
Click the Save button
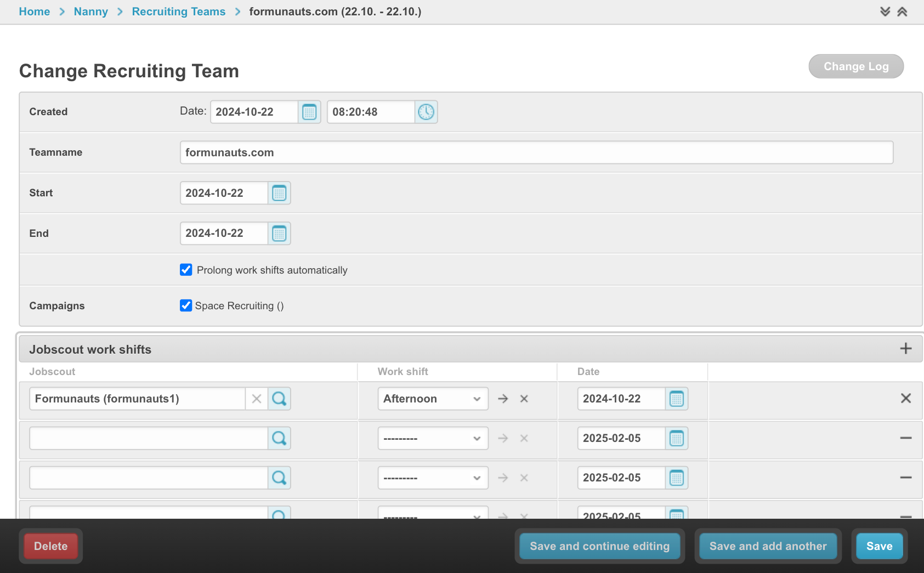click(x=879, y=546)
